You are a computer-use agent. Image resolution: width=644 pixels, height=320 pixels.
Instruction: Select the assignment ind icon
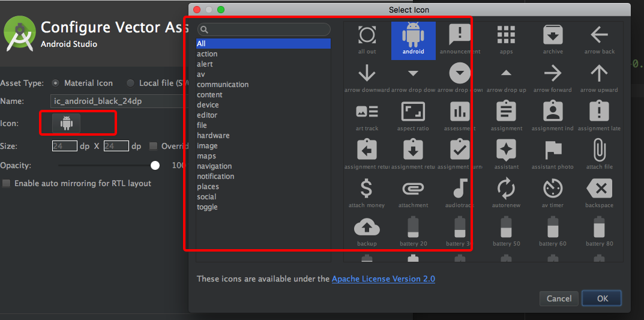coord(553,111)
